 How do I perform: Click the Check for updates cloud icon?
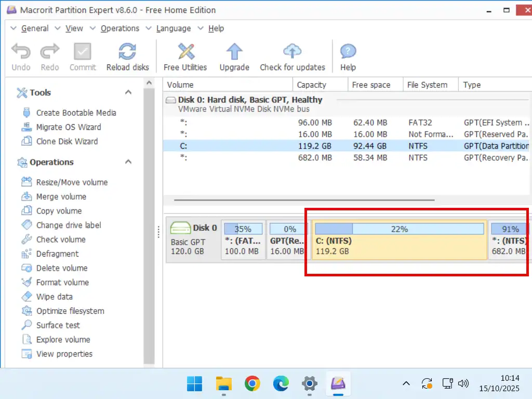(x=292, y=52)
